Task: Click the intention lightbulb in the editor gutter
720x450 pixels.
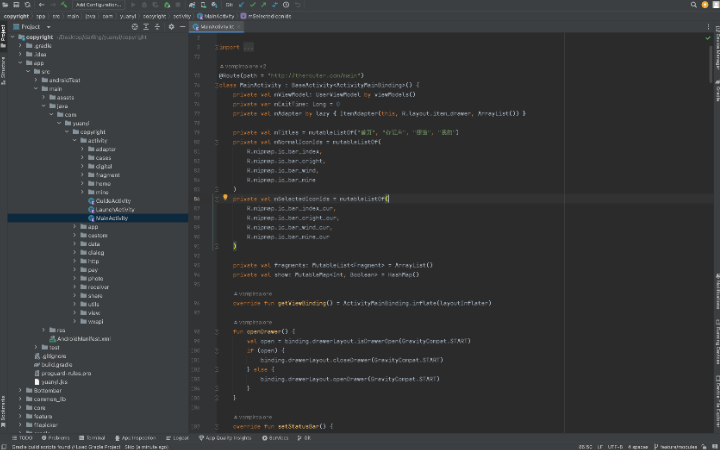Action: tap(225, 198)
